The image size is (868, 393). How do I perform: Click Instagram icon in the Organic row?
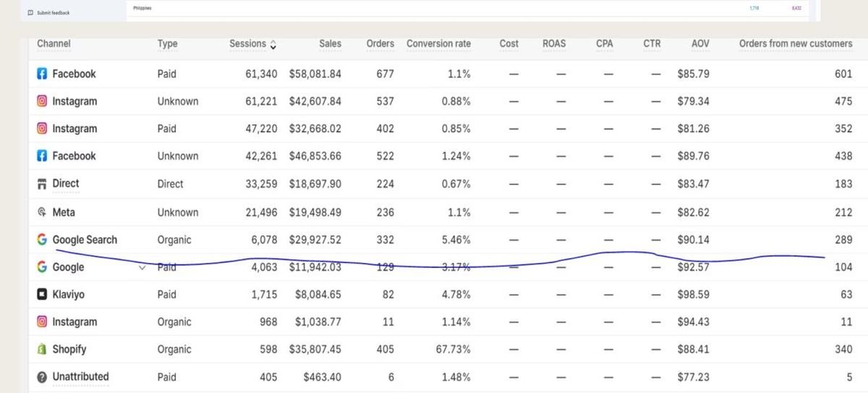pos(42,322)
